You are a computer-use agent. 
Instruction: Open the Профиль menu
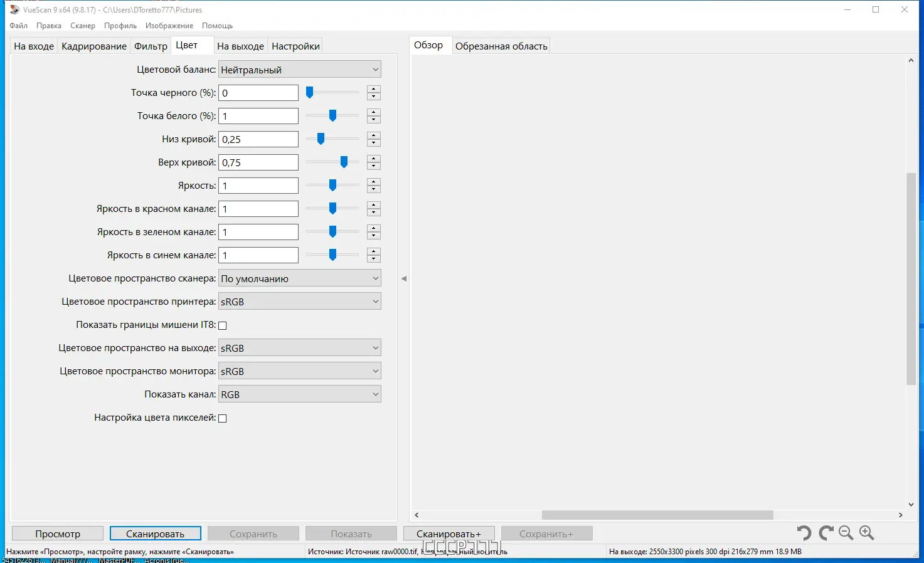point(120,26)
